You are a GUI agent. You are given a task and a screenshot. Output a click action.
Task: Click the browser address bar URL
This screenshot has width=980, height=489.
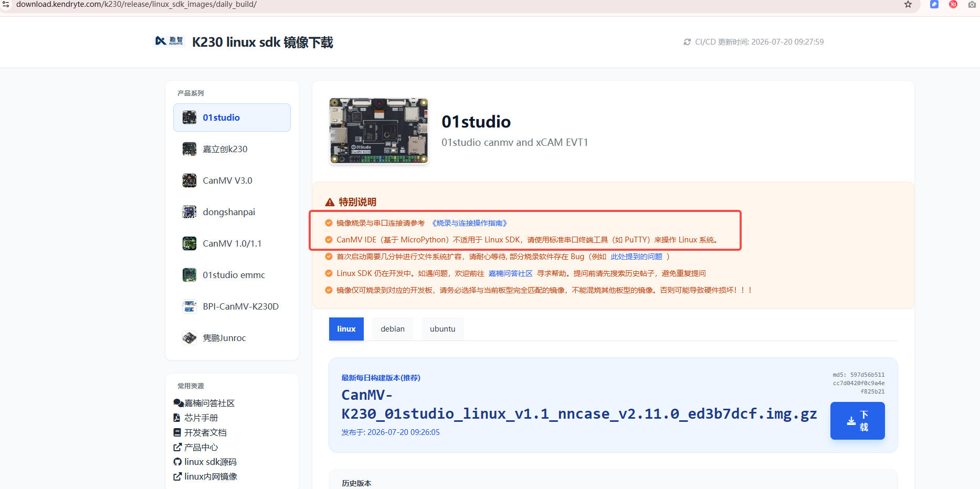pos(136,4)
